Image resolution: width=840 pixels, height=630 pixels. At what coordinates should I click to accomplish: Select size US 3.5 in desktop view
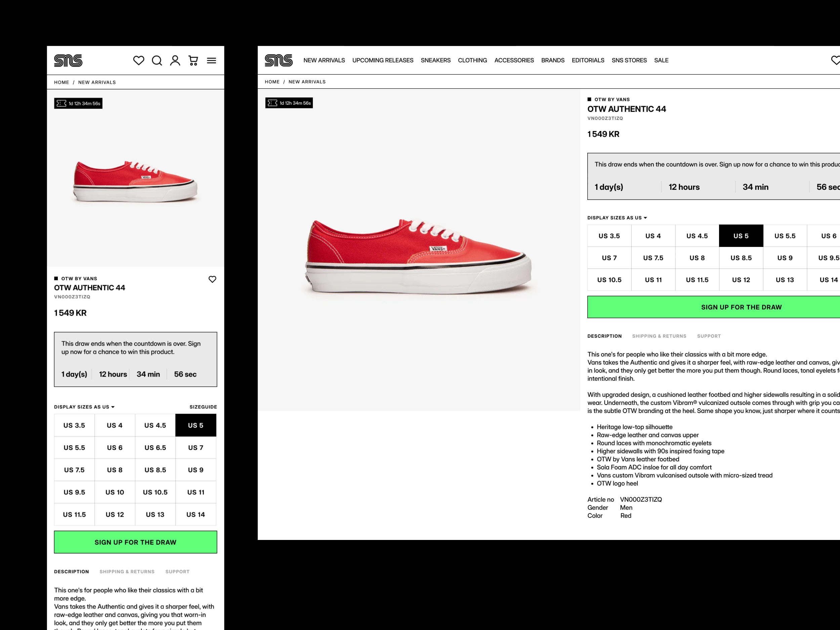tap(610, 236)
